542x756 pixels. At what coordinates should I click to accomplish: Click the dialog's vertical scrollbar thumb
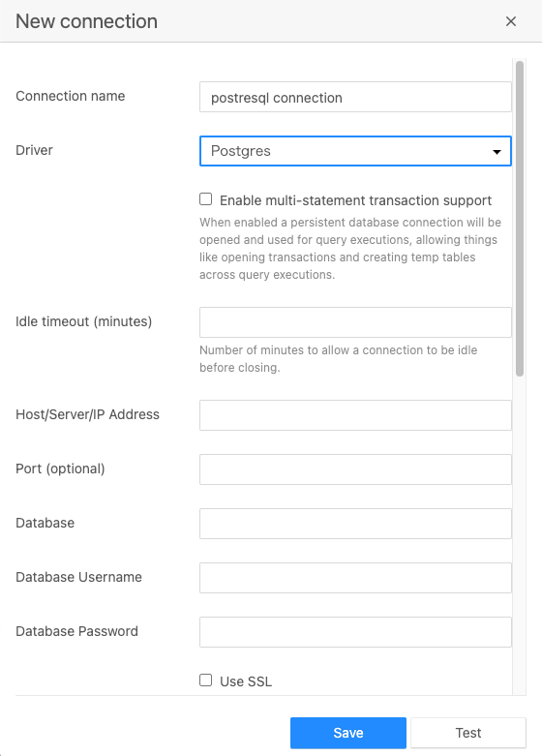point(520,219)
